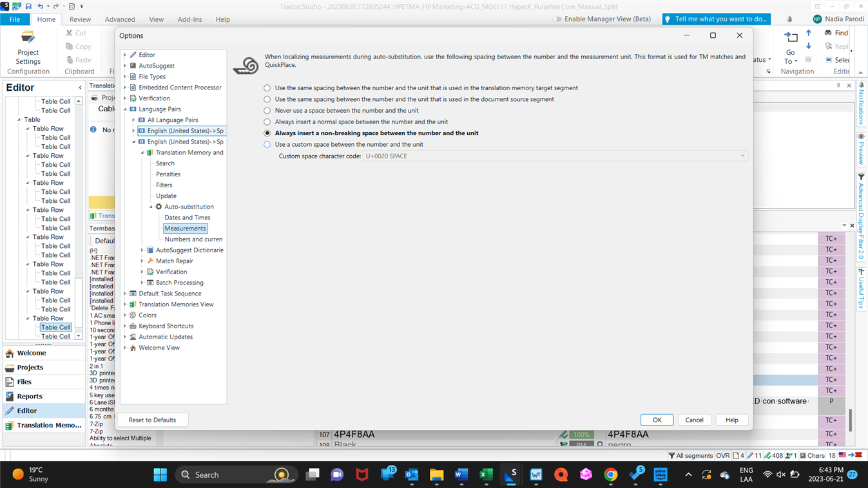
Task: Open the Files view in the sidebar
Action: click(x=44, y=382)
